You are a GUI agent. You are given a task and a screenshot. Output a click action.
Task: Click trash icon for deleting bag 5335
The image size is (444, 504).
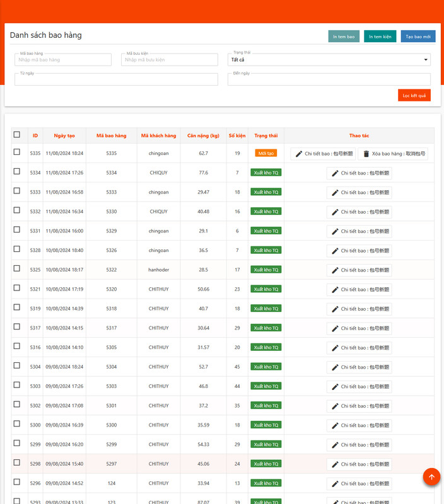pyautogui.click(x=366, y=154)
